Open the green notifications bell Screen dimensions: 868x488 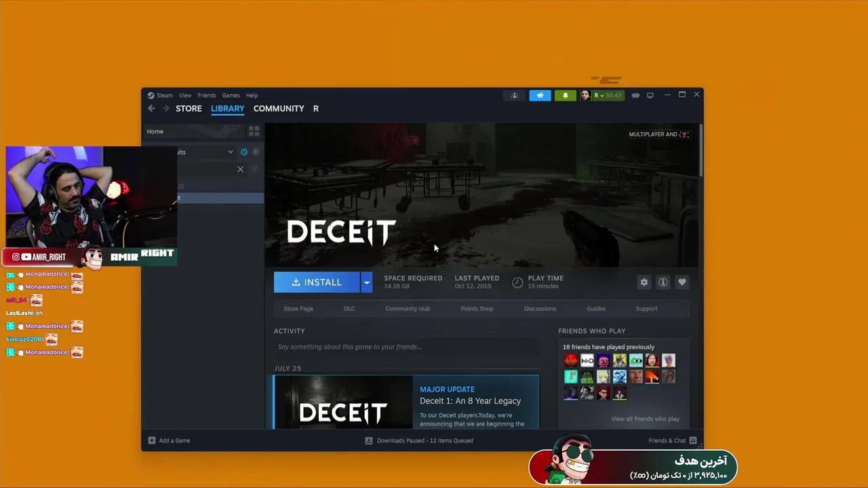[565, 96]
